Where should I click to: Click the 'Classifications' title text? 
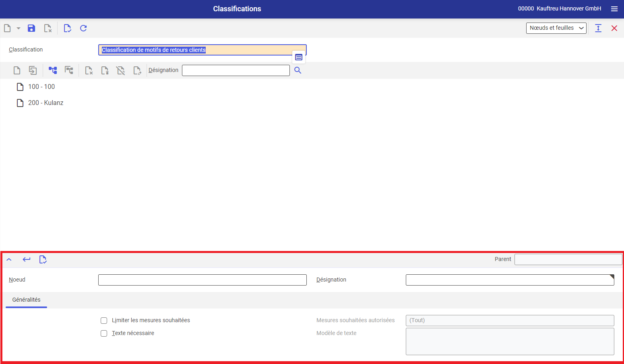pos(237,9)
